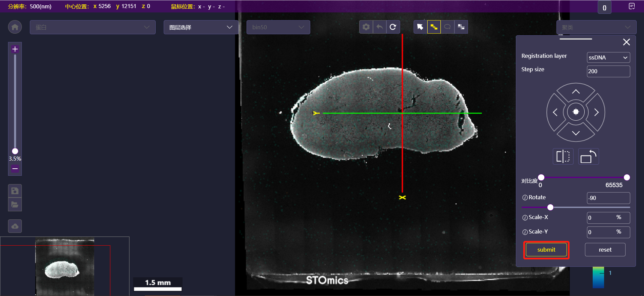644x296 pixels.
Task: Activate the yellow registration alignment tool
Action: click(434, 27)
